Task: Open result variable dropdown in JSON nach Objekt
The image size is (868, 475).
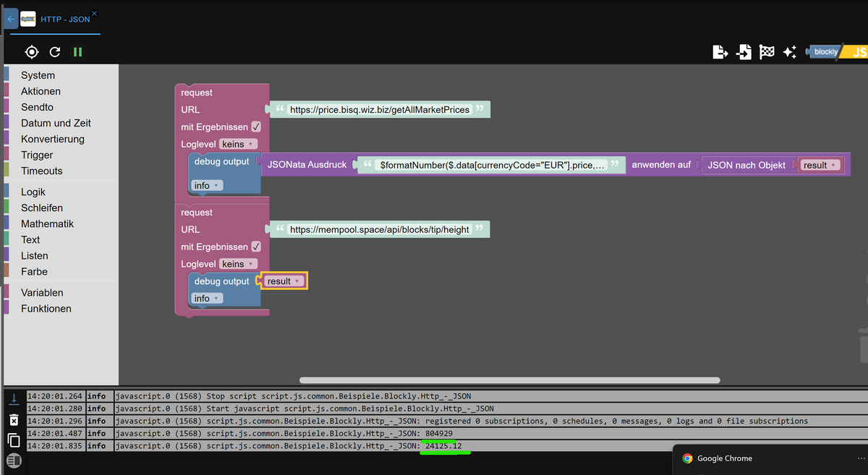Action: point(820,165)
